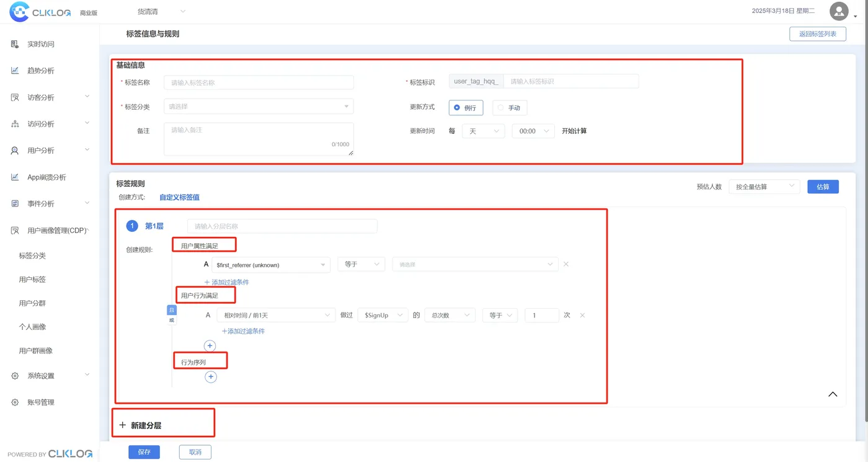Switch rule logic to 或

pos(172,320)
